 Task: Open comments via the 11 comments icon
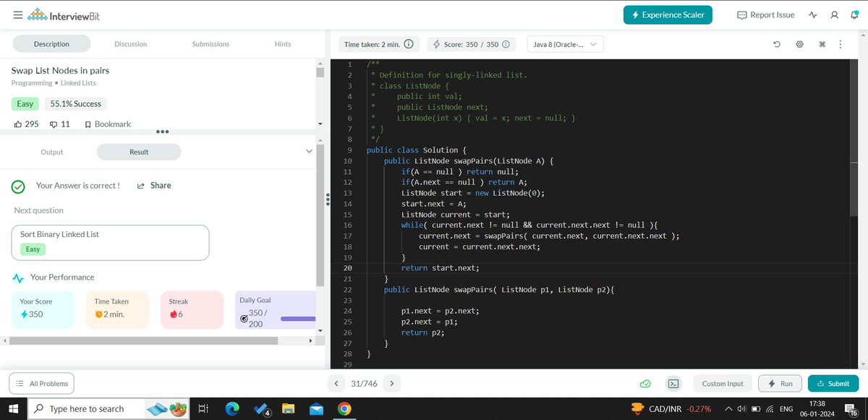tap(54, 124)
